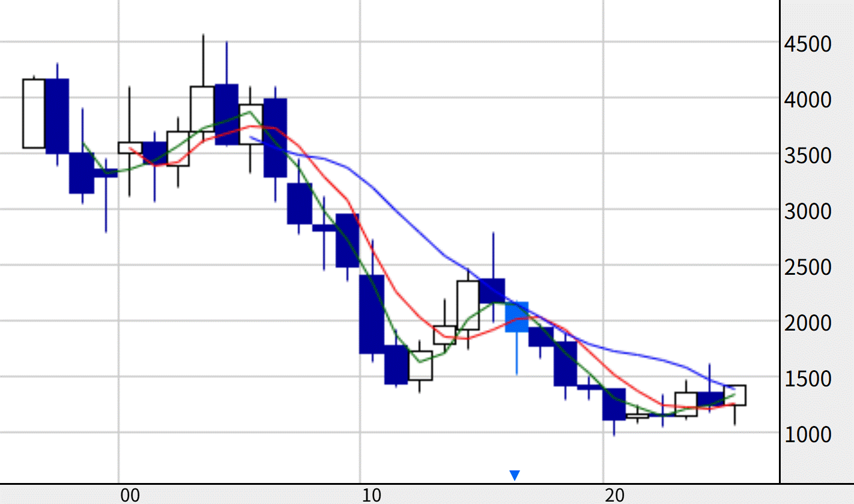Click the 2500 price axis label
Viewport: 854px width, 504px height.
coord(808,268)
